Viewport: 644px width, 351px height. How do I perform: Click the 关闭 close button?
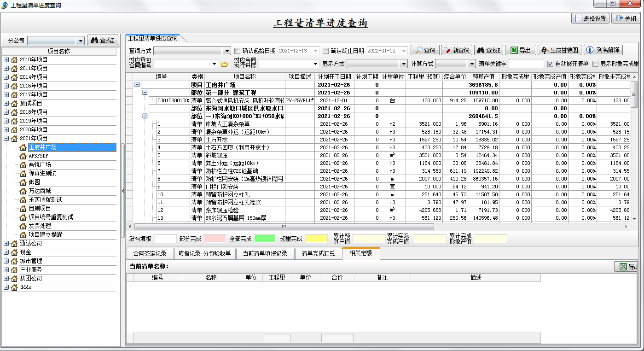tap(625, 19)
